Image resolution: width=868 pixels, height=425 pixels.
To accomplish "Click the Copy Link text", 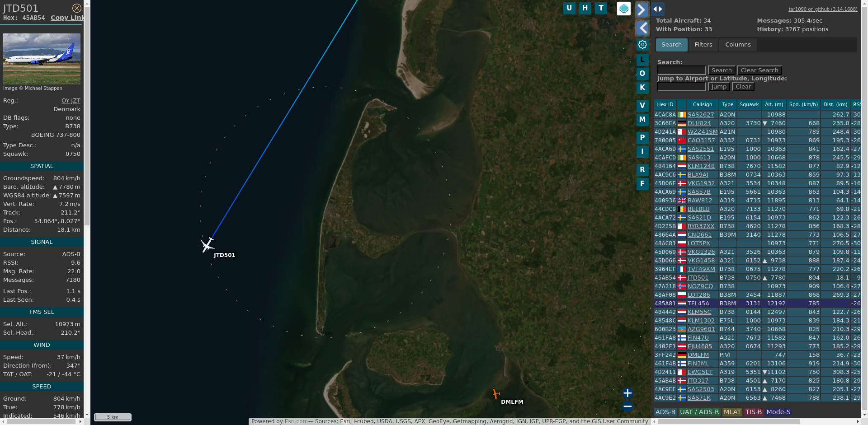I will tap(67, 18).
